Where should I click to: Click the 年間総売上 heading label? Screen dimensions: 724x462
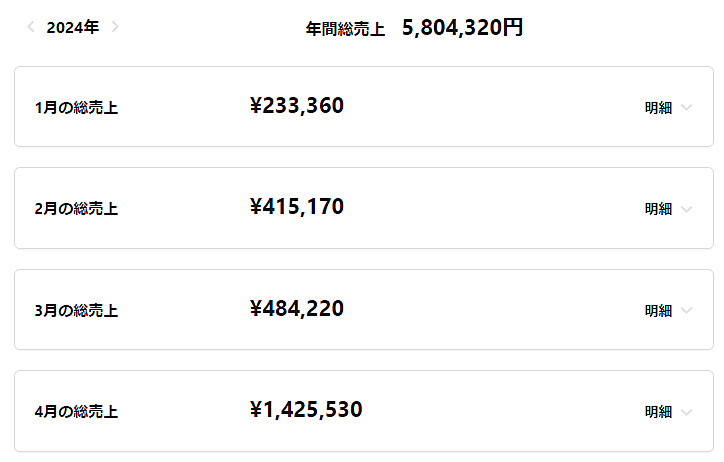pyautogui.click(x=345, y=29)
